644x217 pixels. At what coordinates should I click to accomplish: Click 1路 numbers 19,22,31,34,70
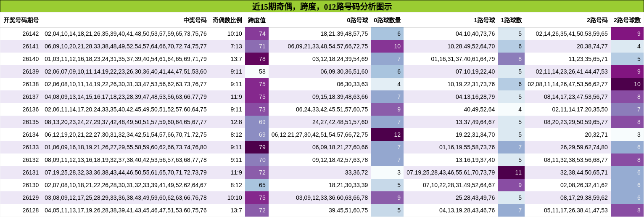point(475,135)
